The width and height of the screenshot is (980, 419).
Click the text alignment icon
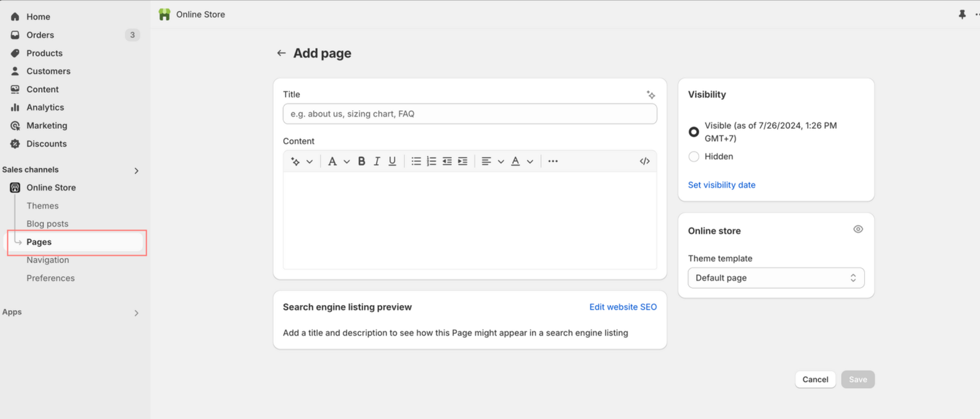coord(486,161)
